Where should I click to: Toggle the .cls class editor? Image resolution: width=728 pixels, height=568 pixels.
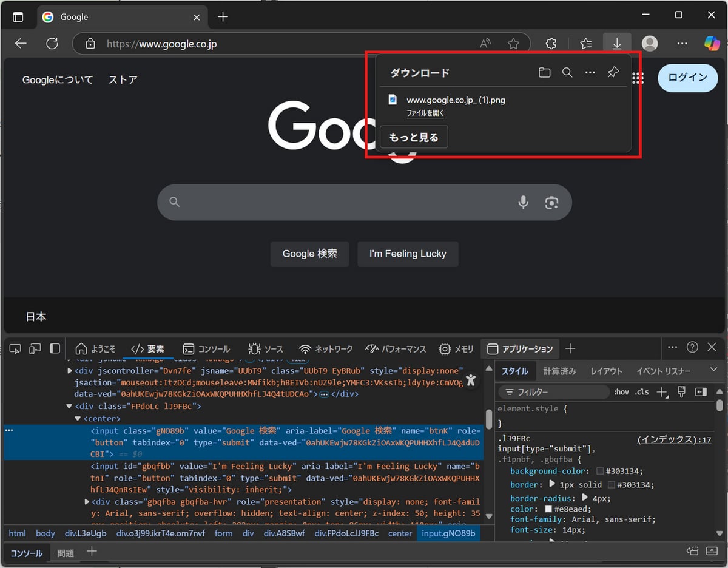[x=641, y=392]
